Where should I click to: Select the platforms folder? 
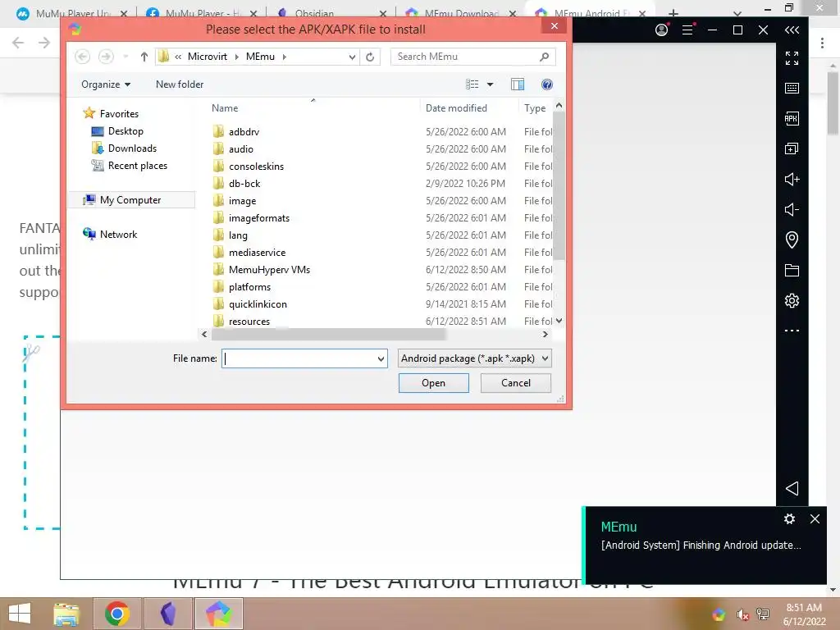[x=249, y=287]
